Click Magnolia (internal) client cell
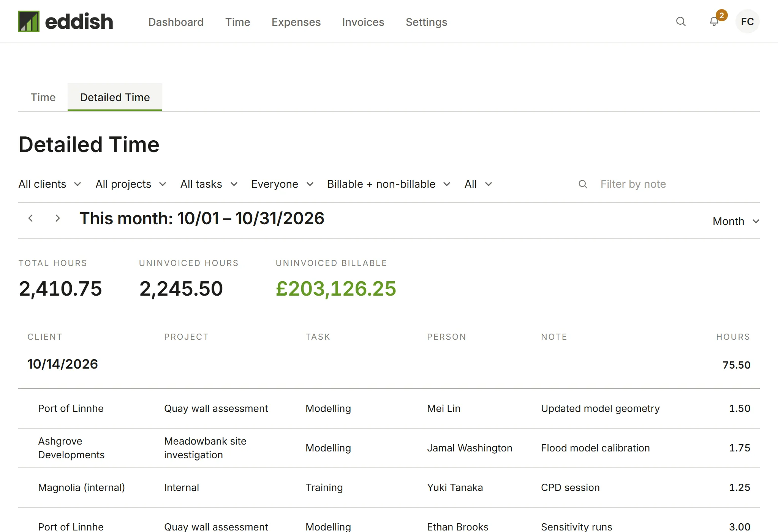 tap(81, 488)
